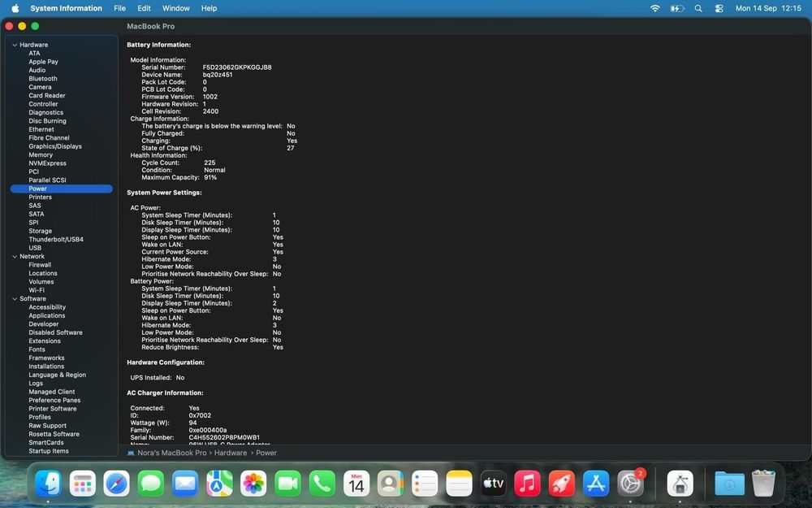812x508 pixels.
Task: Click the Maximum Capacity value 91%
Action: coord(210,177)
